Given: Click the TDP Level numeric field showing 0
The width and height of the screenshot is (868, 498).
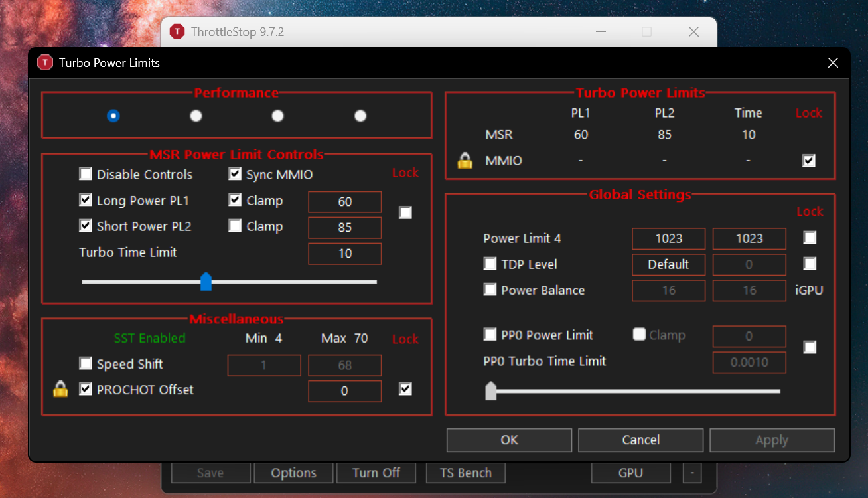Looking at the screenshot, I should point(749,264).
